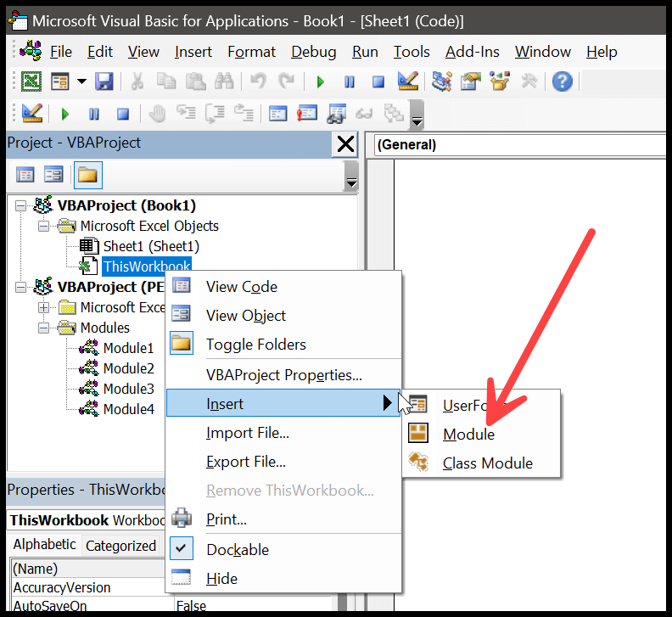Click Reset stop icon in standard toolbar
This screenshot has width=672, height=617.
coord(378,81)
